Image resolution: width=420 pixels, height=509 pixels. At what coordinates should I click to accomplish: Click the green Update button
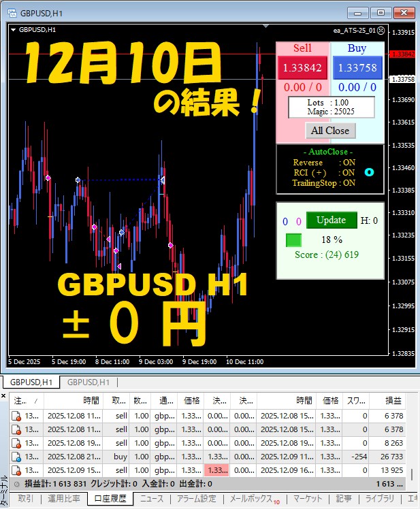(x=332, y=220)
